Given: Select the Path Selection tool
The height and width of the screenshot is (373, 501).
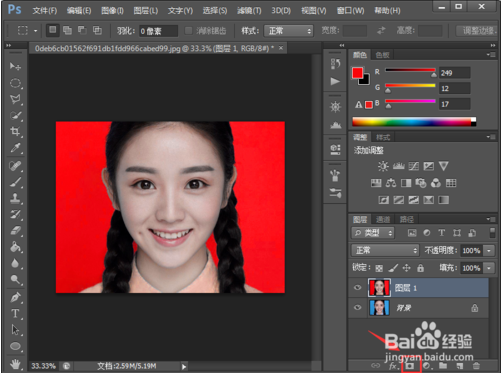Looking at the screenshot, I should click(x=15, y=329).
